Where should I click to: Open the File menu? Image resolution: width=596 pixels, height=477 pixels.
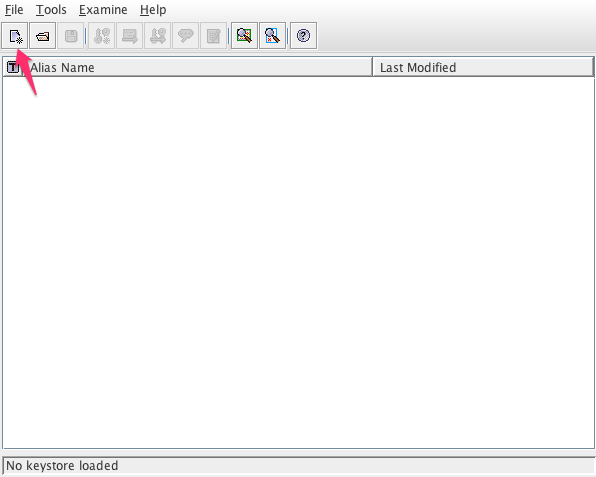14,10
